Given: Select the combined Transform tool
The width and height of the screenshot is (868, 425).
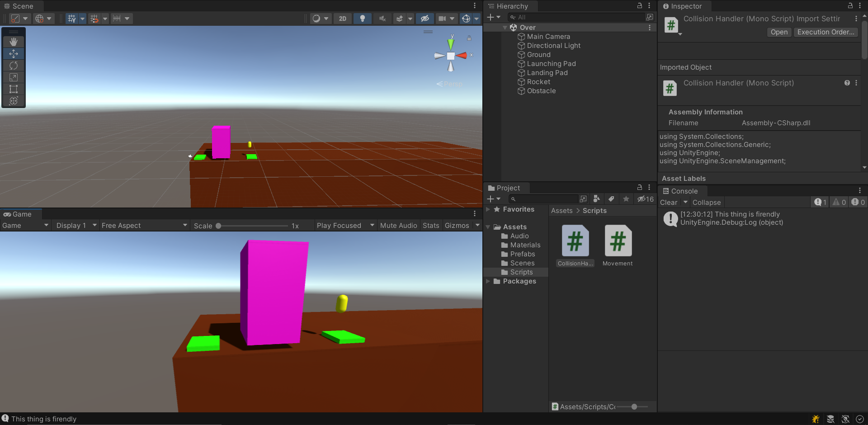Looking at the screenshot, I should tap(14, 101).
